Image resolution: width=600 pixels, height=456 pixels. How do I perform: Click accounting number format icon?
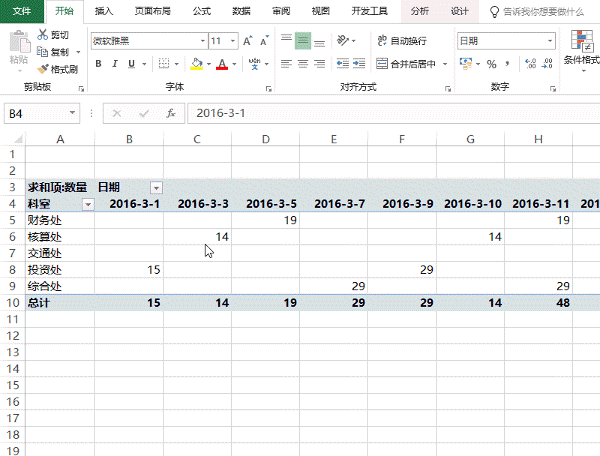coord(466,64)
